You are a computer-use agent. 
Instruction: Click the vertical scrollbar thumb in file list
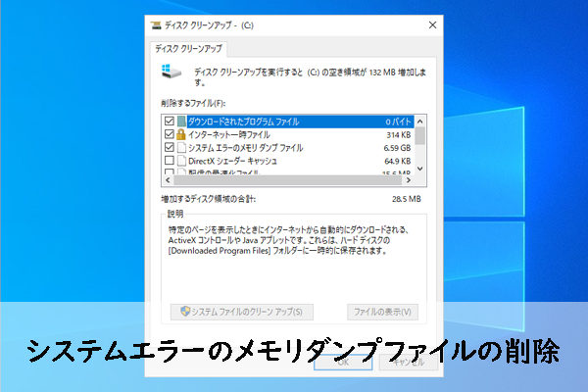[420, 136]
